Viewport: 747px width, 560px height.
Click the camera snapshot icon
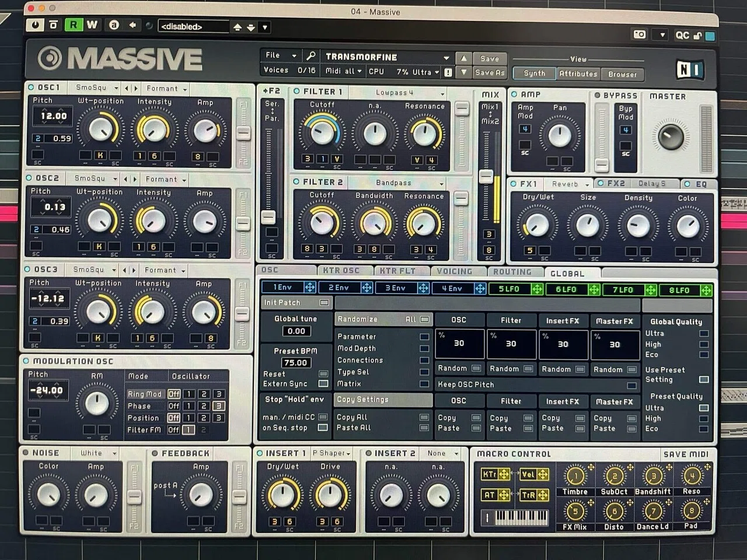pyautogui.click(x=640, y=34)
